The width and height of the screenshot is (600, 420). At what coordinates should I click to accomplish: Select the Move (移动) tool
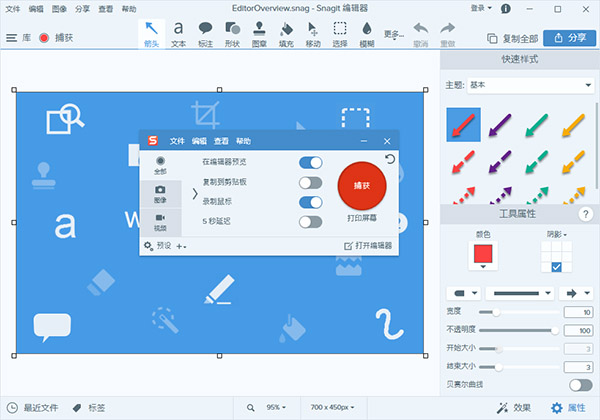point(313,34)
